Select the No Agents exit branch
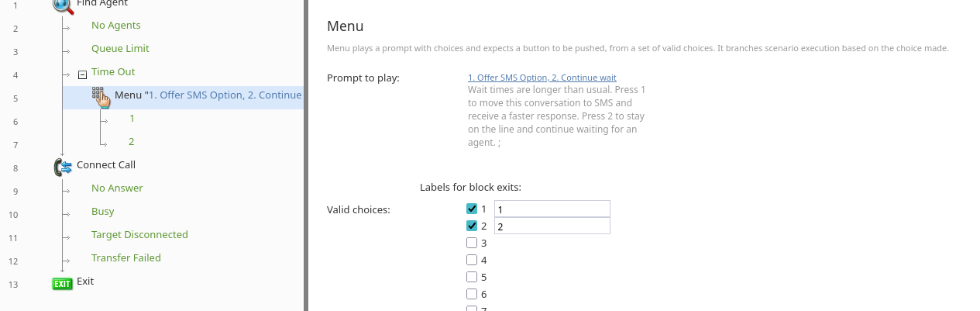 pos(115,26)
